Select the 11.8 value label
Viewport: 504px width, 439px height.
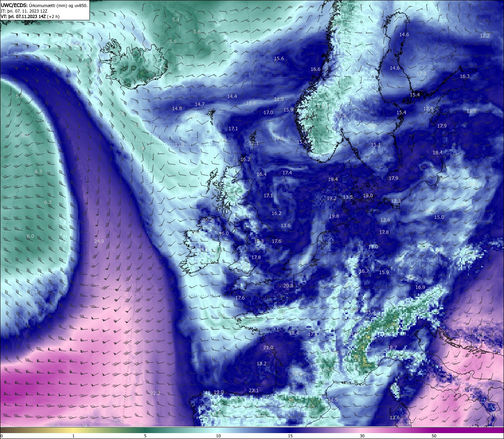coord(471,111)
